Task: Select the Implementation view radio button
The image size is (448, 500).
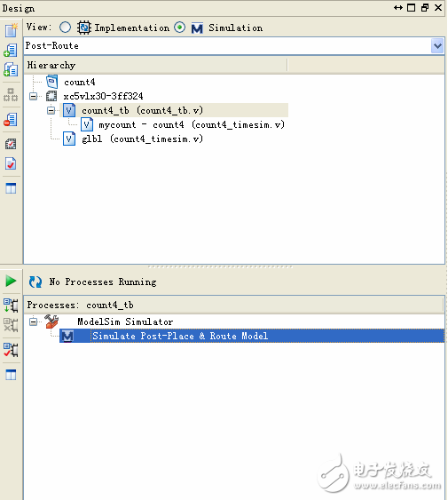Action: (x=65, y=28)
